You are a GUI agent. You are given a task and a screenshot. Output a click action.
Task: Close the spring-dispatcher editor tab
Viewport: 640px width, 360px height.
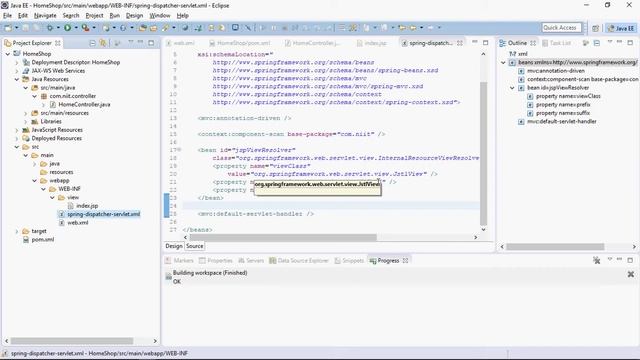(x=460, y=43)
